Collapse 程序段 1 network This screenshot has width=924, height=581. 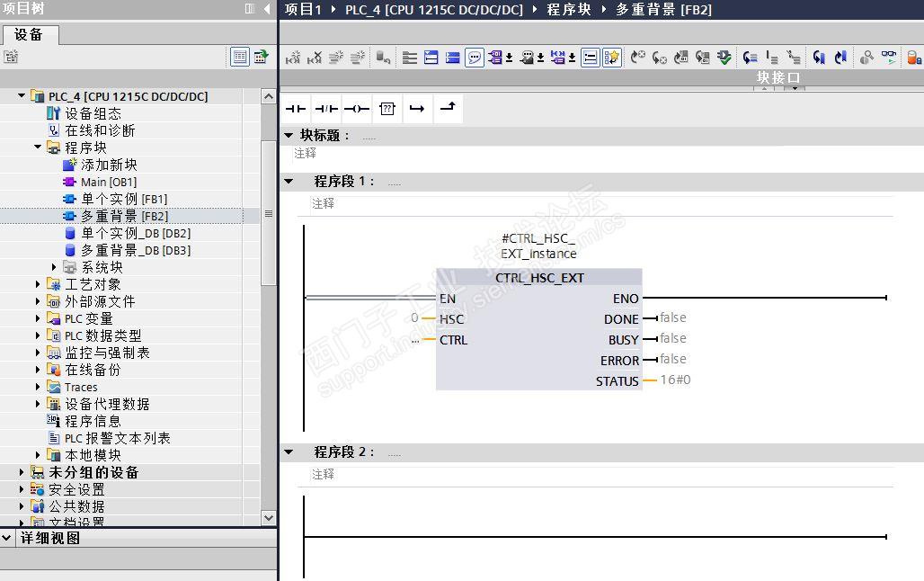[x=289, y=181]
